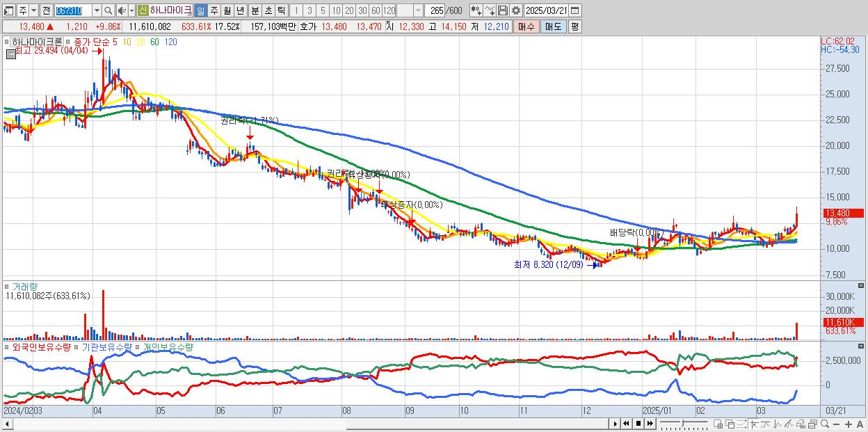868x432 pixels.
Task: Click the chart image copy icon
Action: (x=812, y=424)
